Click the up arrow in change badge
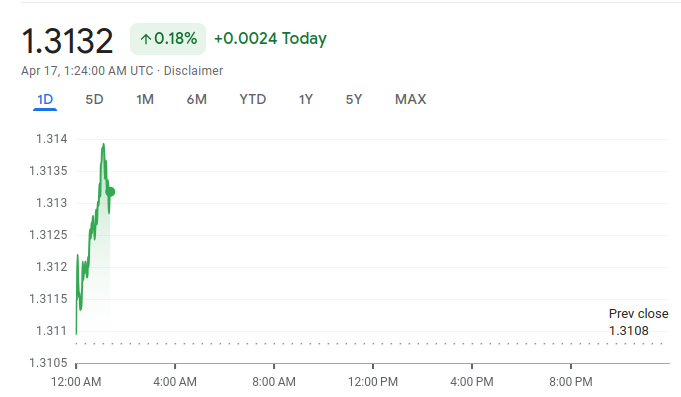 145,40
